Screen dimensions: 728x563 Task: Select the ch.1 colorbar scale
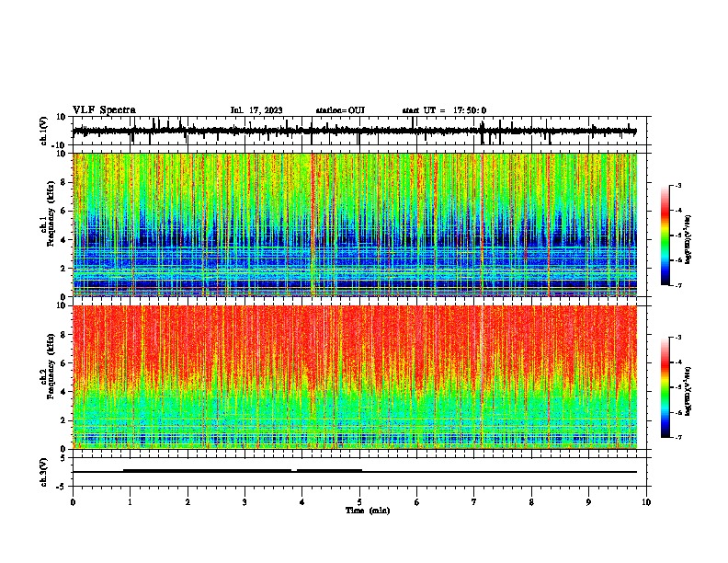665,236
